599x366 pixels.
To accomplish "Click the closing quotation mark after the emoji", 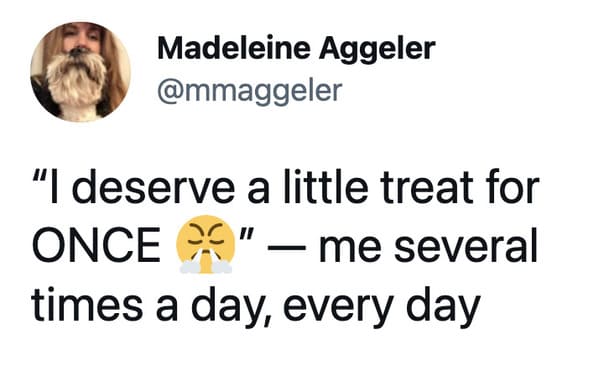I will click(247, 234).
